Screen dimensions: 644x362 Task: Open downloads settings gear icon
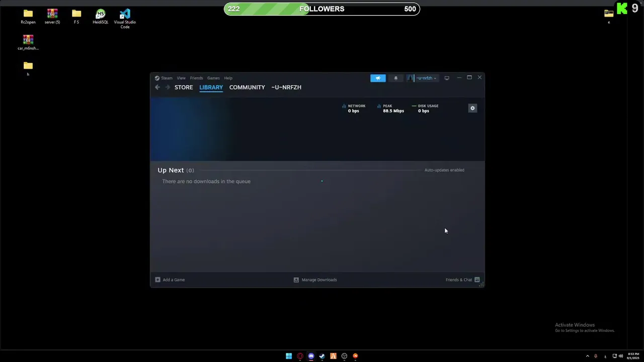[x=472, y=108]
